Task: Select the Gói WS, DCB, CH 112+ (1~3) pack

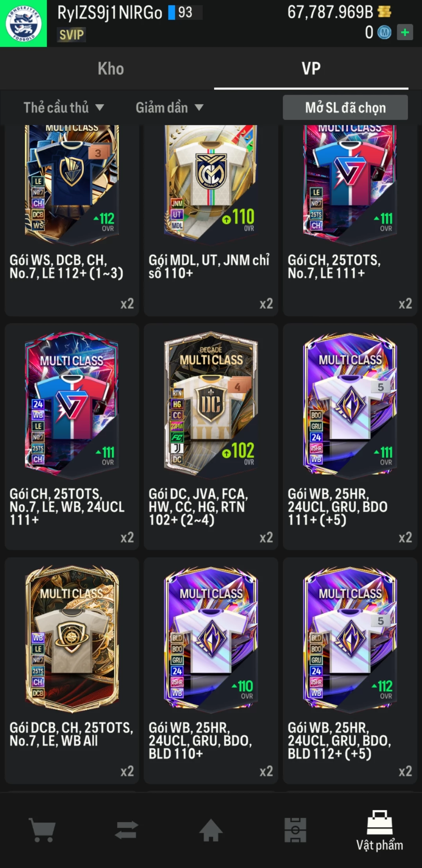Action: (72, 220)
